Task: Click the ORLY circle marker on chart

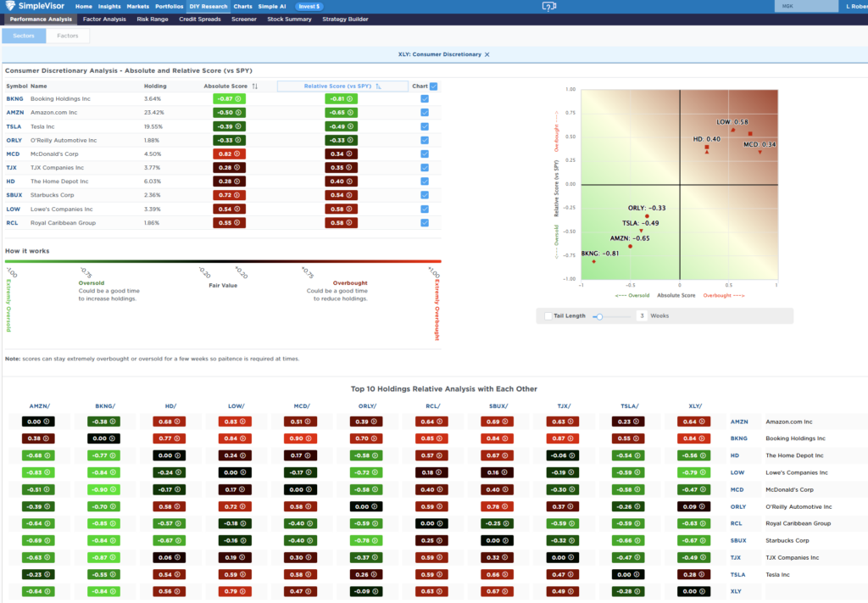Action: [x=647, y=215]
